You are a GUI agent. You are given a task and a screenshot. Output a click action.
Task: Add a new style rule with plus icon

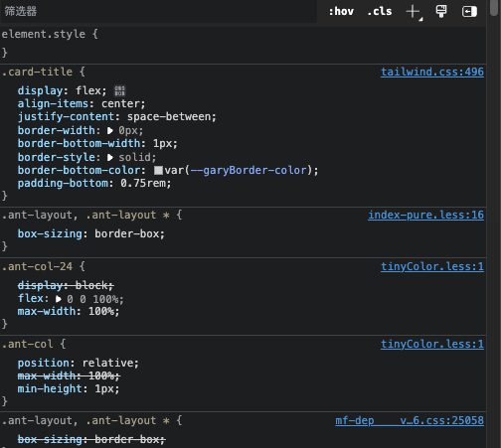tap(414, 12)
